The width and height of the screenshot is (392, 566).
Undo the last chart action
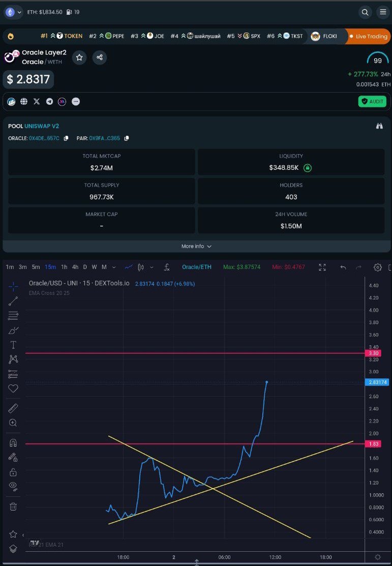pyautogui.click(x=343, y=267)
